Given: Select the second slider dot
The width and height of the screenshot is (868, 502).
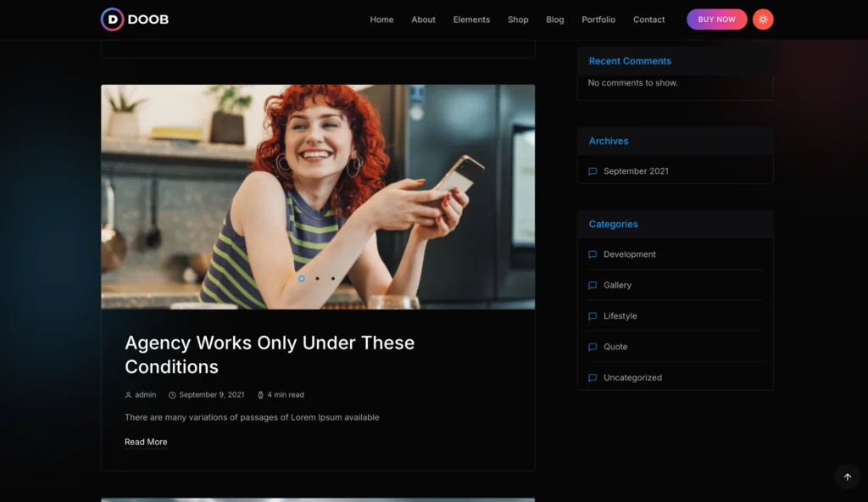Looking at the screenshot, I should point(317,278).
